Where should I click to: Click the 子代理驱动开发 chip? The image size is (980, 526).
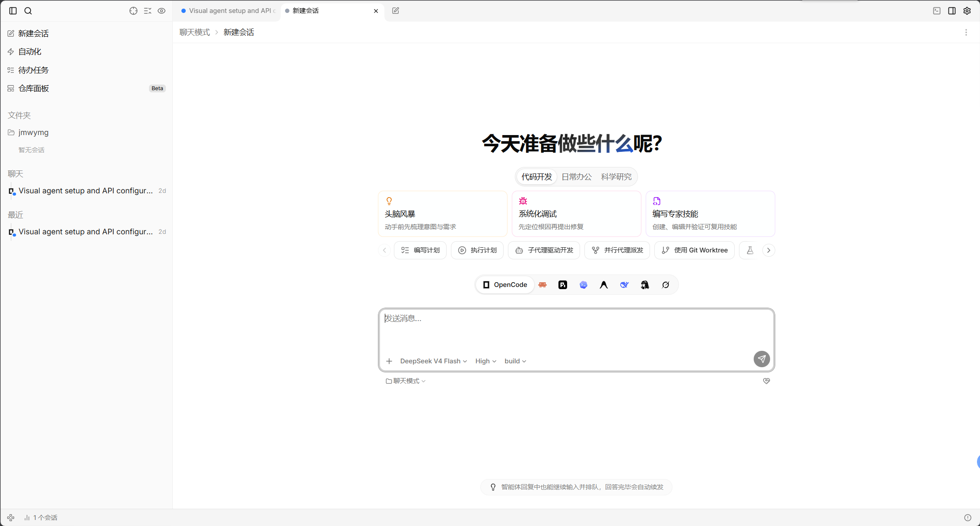[x=544, y=250]
